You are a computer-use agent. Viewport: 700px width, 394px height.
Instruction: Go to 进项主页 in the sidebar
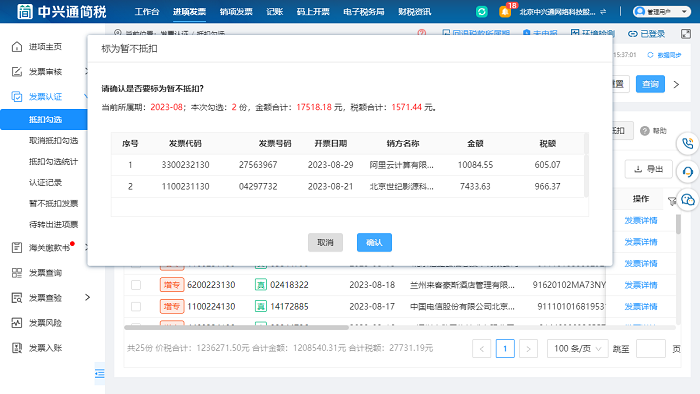[x=45, y=46]
